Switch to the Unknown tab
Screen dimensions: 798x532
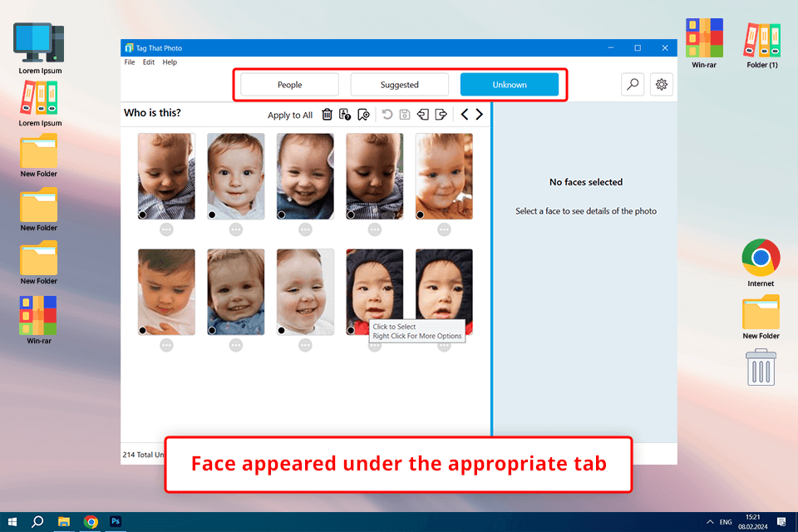(x=510, y=85)
